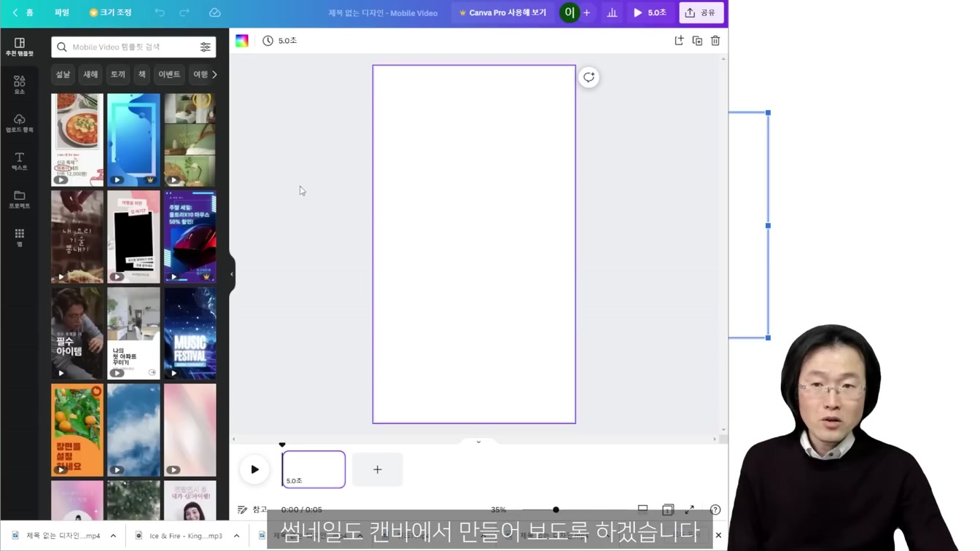Click the redo arrow in the top bar
The image size is (980, 551).
tap(184, 12)
